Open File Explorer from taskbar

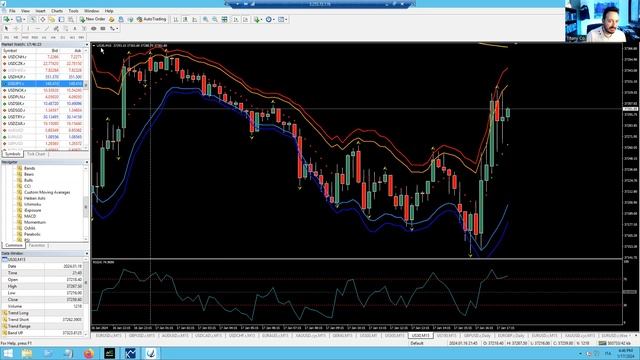click(x=27, y=353)
